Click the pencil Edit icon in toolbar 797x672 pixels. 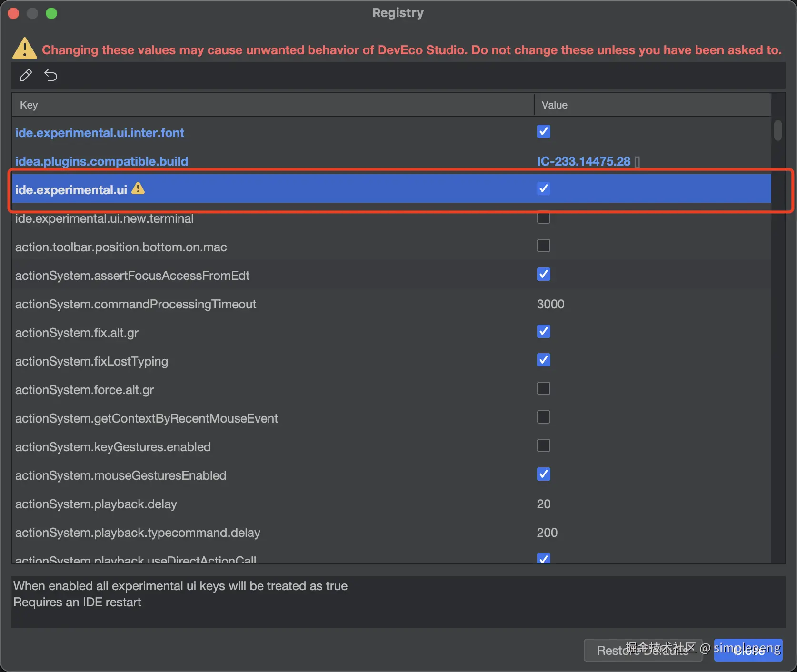pos(26,75)
